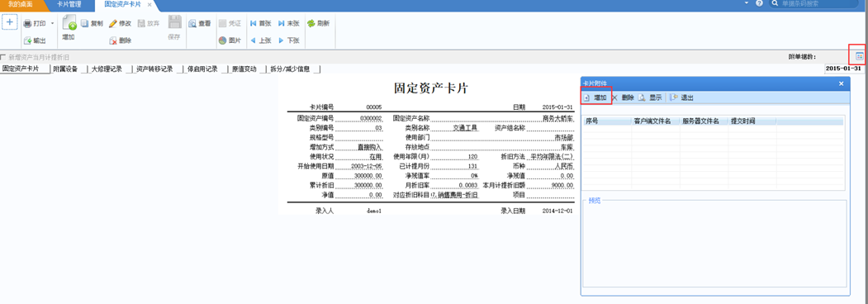Click the 预览 preview pane in the dialog
868x304 pixels.
(714, 244)
